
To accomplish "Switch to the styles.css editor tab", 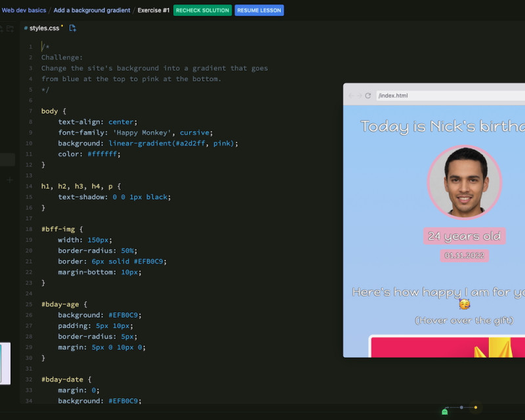I will 44,28.
